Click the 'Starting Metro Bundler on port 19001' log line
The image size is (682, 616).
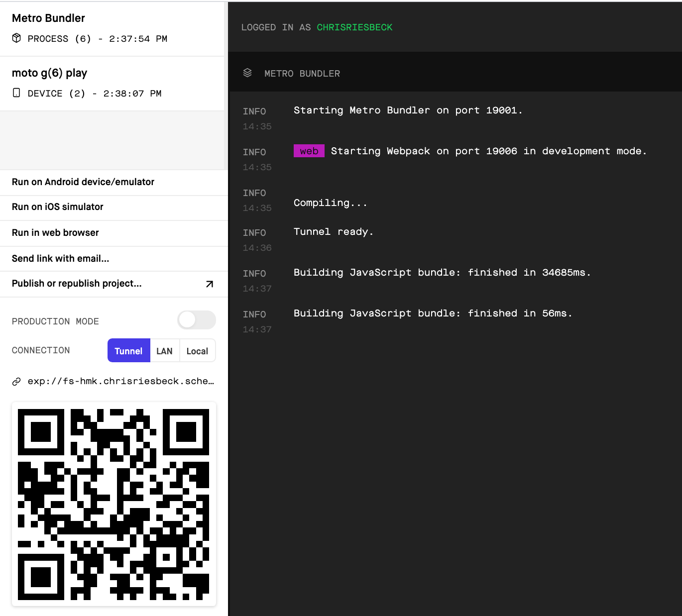click(408, 110)
